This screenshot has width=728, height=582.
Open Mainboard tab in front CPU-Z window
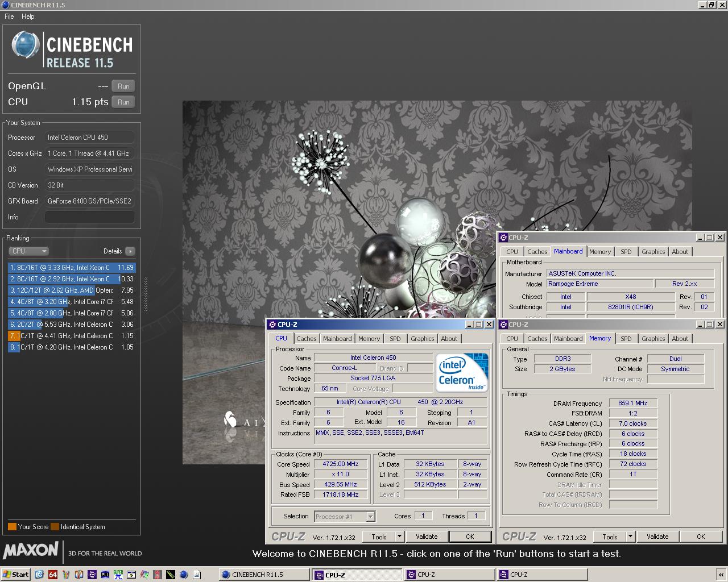337,338
